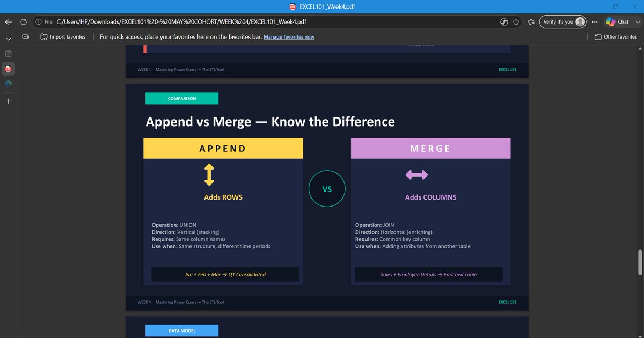Click the Append vs Merge heading
The height and width of the screenshot is (338, 644).
tap(270, 122)
